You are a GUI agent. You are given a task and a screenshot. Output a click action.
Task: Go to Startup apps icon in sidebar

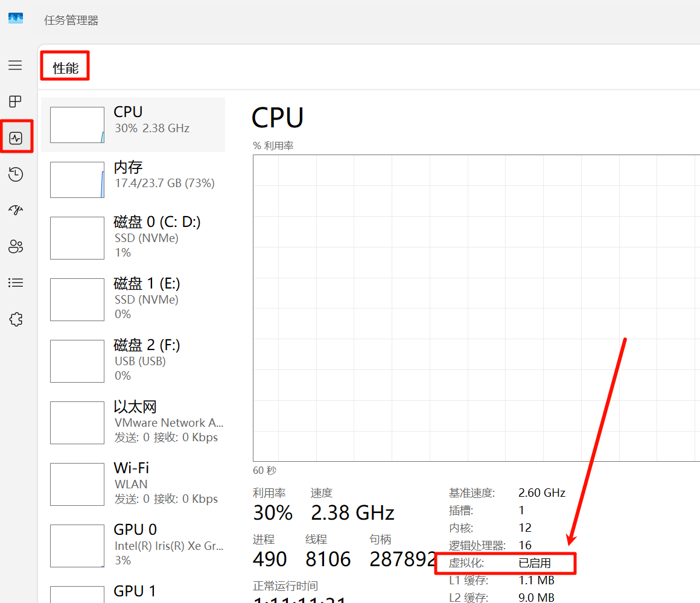(x=16, y=210)
